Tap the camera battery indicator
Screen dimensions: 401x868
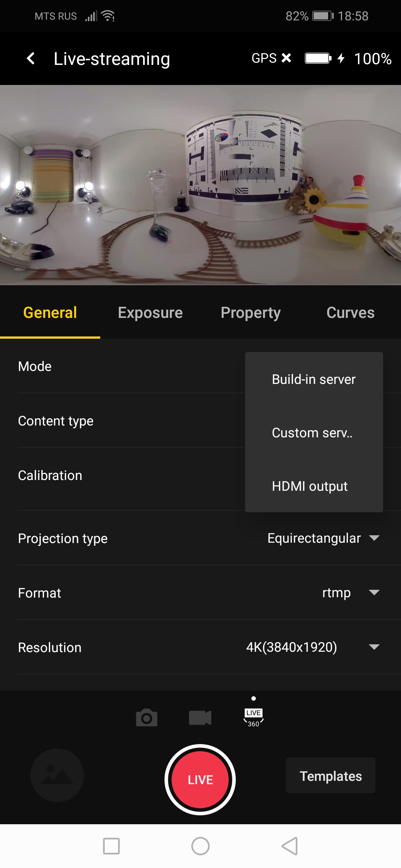318,59
